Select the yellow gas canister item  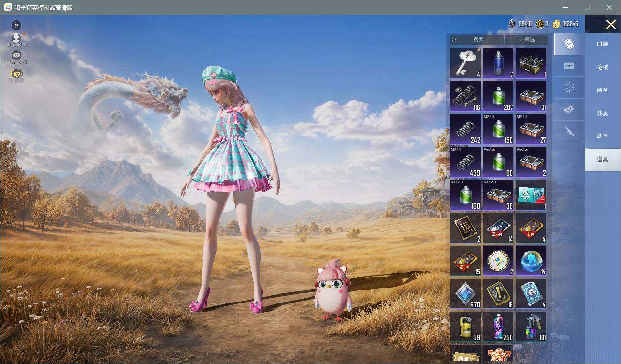pyautogui.click(x=466, y=326)
